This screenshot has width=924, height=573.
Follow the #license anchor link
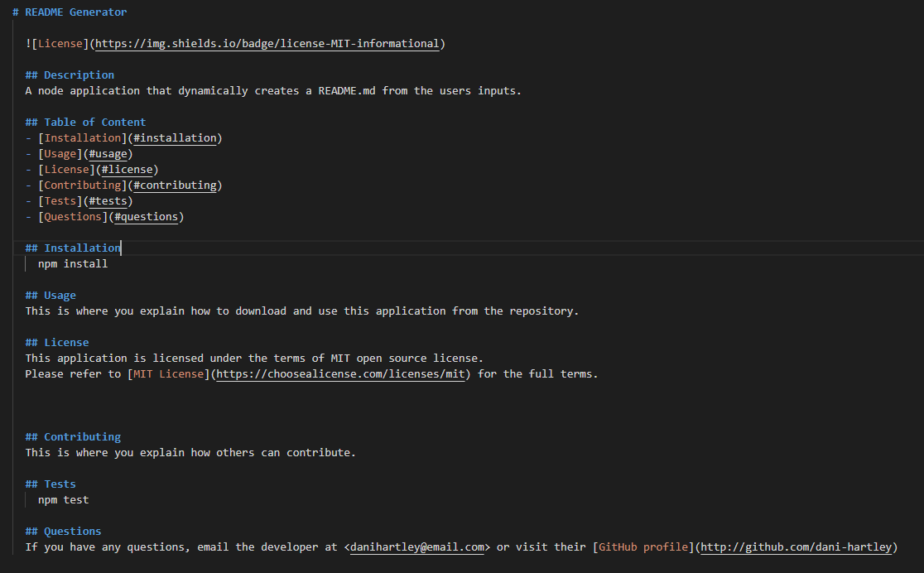pos(128,170)
